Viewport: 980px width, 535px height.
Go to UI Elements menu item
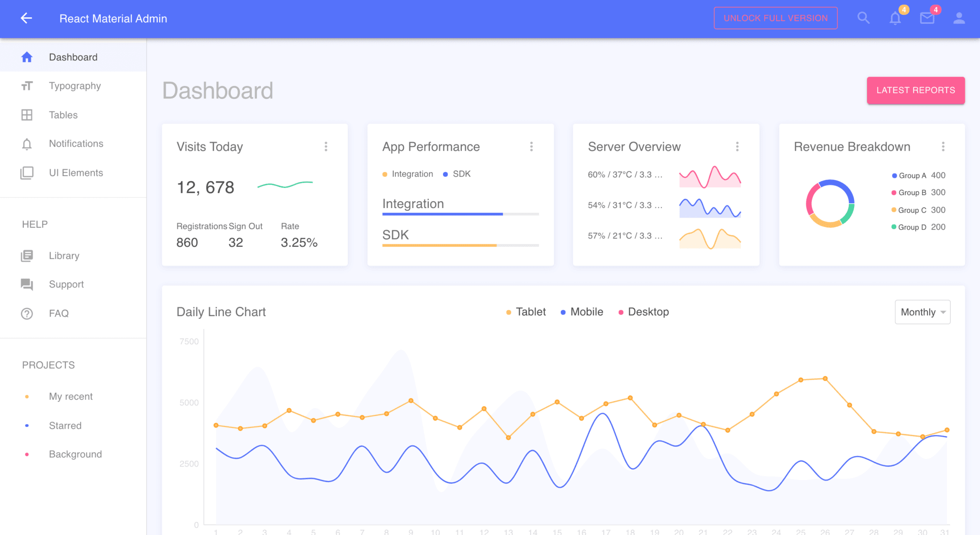pos(73,173)
